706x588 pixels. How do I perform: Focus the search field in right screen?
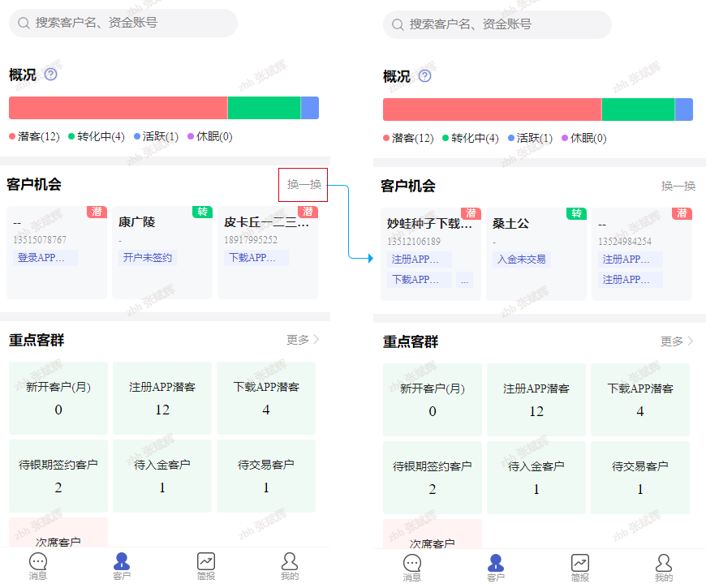click(x=497, y=24)
